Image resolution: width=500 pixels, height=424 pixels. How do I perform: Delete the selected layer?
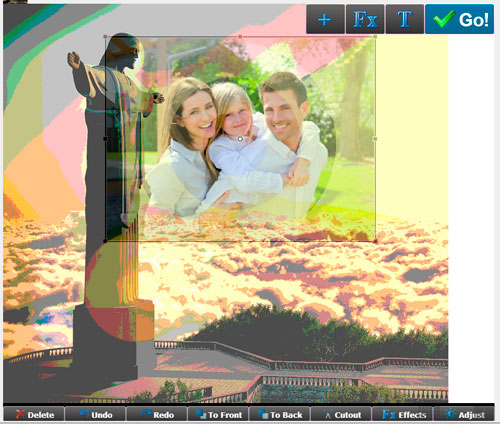[34, 414]
